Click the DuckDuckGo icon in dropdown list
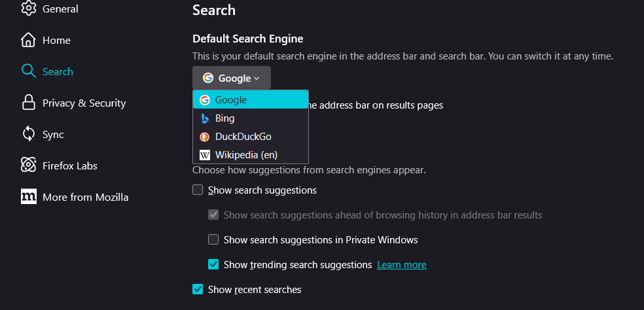Image resolution: width=644 pixels, height=310 pixels. click(205, 137)
